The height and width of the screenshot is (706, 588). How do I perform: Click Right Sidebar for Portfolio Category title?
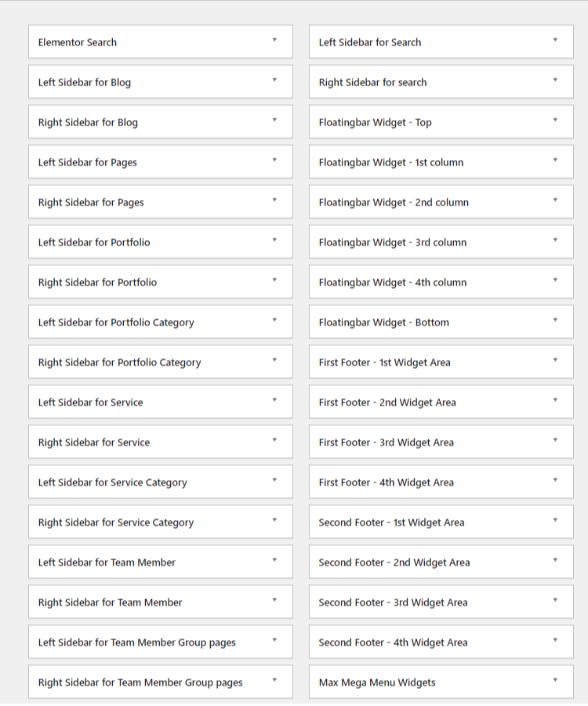(119, 362)
